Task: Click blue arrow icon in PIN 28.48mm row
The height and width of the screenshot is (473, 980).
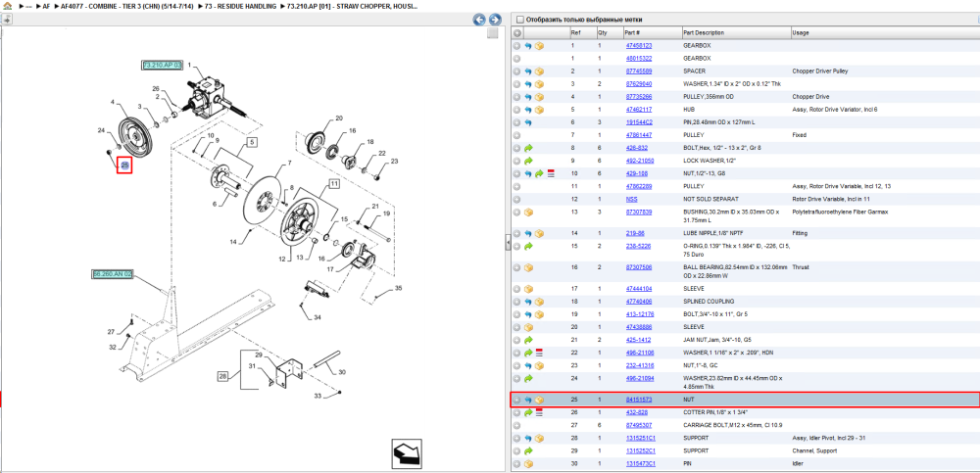Action: click(528, 122)
